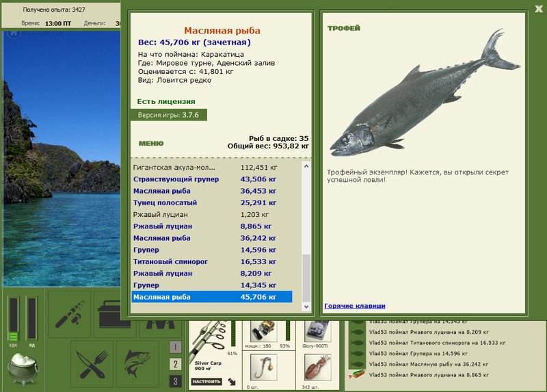
Task: Click the Получено опыта: 3427 readout
Action: point(54,10)
